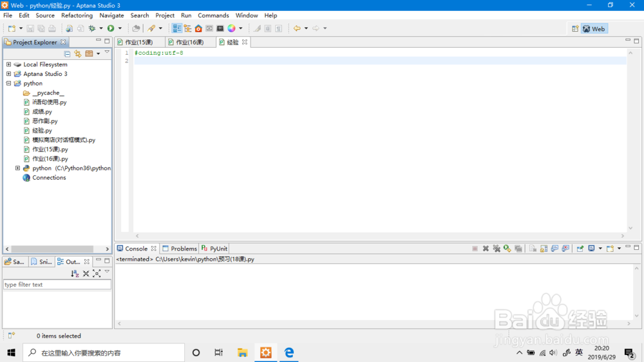Open Back history dropdown arrow
644x362 pixels.
(x=306, y=28)
